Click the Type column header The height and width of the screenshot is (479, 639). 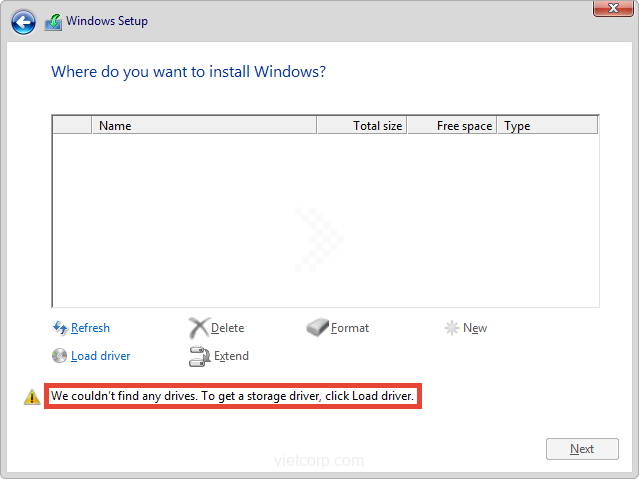tap(547, 126)
